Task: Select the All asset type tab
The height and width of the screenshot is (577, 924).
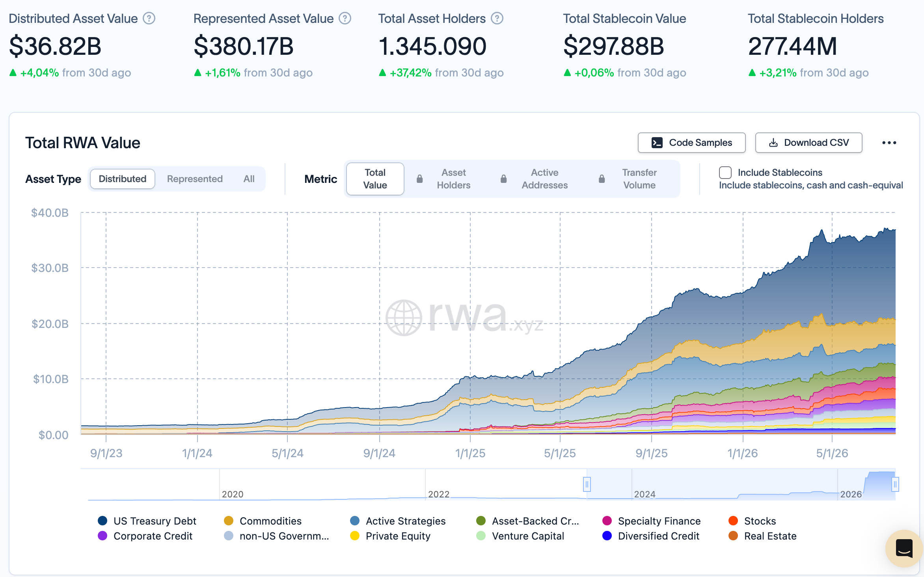Action: (x=249, y=179)
